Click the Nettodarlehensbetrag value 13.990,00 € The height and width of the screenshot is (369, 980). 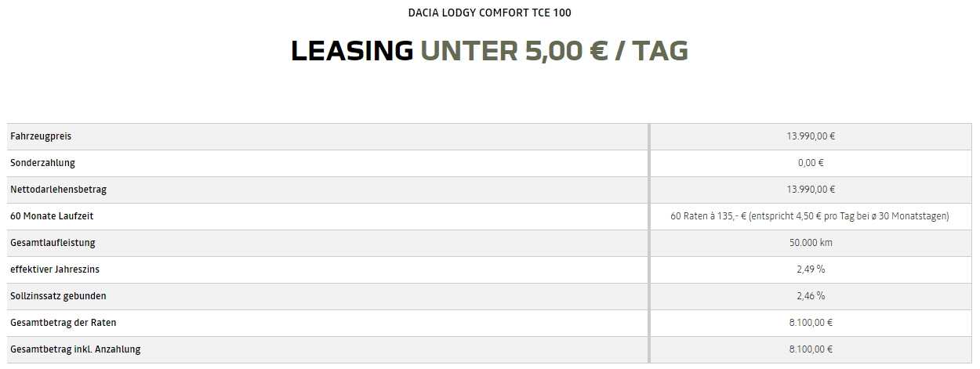[811, 190]
